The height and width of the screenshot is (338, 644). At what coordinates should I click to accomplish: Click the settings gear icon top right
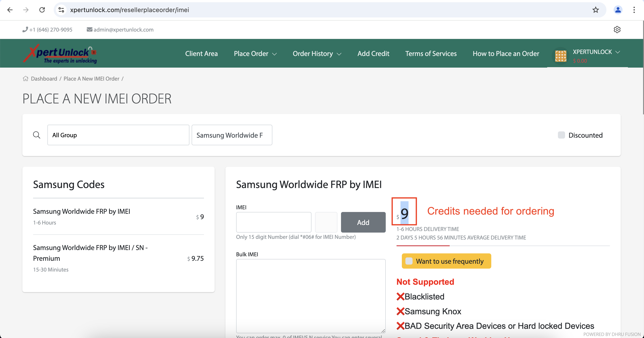(x=617, y=29)
